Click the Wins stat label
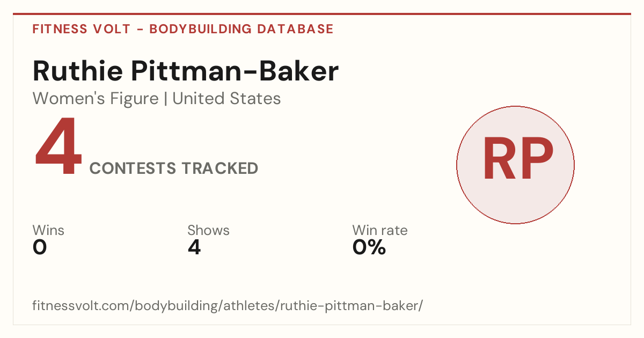644x338 pixels. coord(48,231)
